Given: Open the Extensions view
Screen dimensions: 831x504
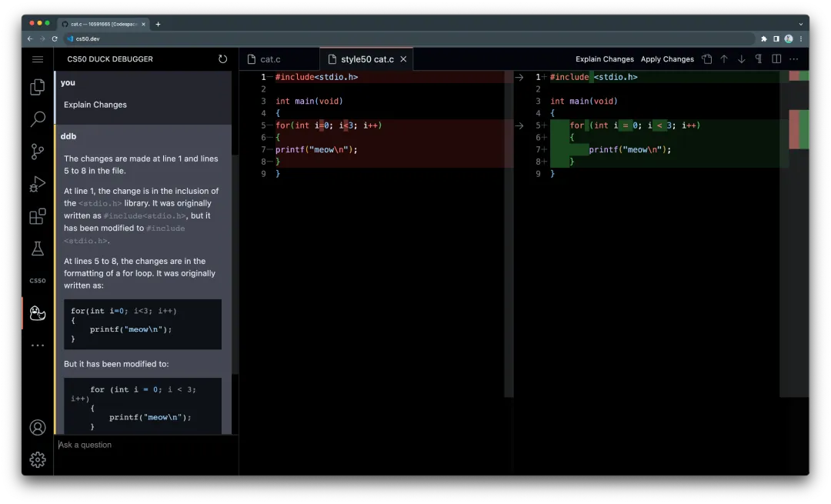Looking at the screenshot, I should pos(37,216).
